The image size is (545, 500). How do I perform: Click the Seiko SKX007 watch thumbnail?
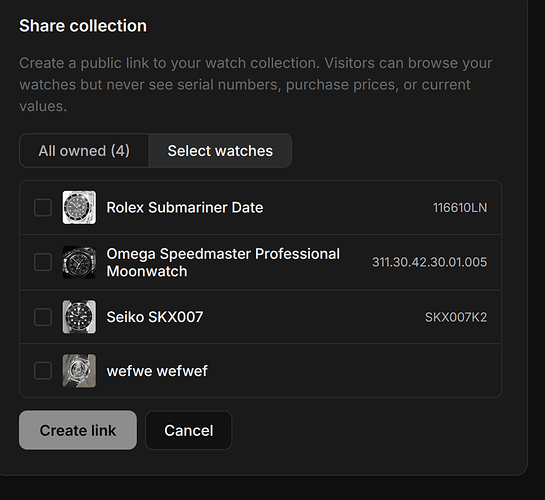pyautogui.click(x=79, y=317)
